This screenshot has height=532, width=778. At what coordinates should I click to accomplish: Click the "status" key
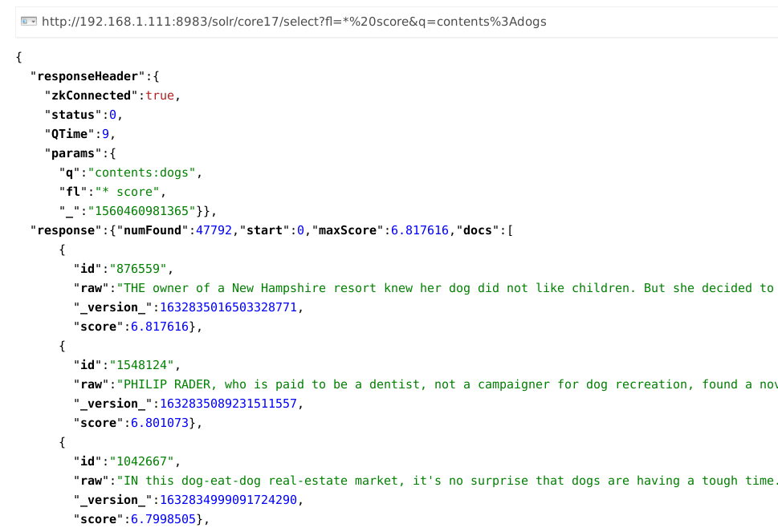pyautogui.click(x=73, y=115)
